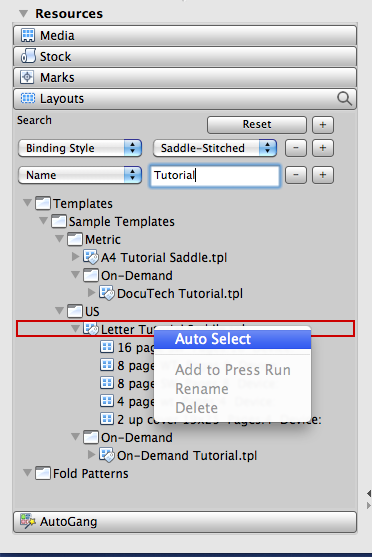Viewport: 372px width, 557px height.
Task: Choose Add to Press Run menu item
Action: click(233, 370)
